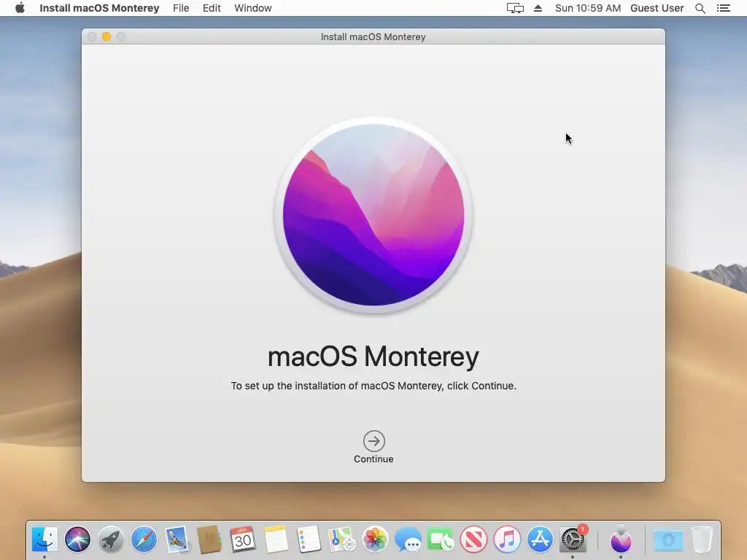747x560 pixels.
Task: Open the Guest User account menu
Action: pyautogui.click(x=657, y=8)
